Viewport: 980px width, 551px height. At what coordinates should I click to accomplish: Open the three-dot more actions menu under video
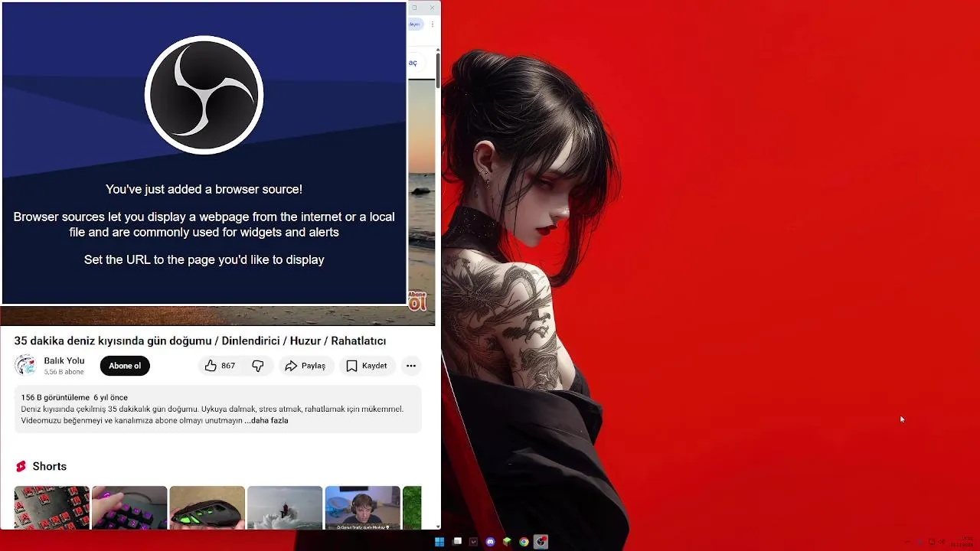click(x=411, y=366)
